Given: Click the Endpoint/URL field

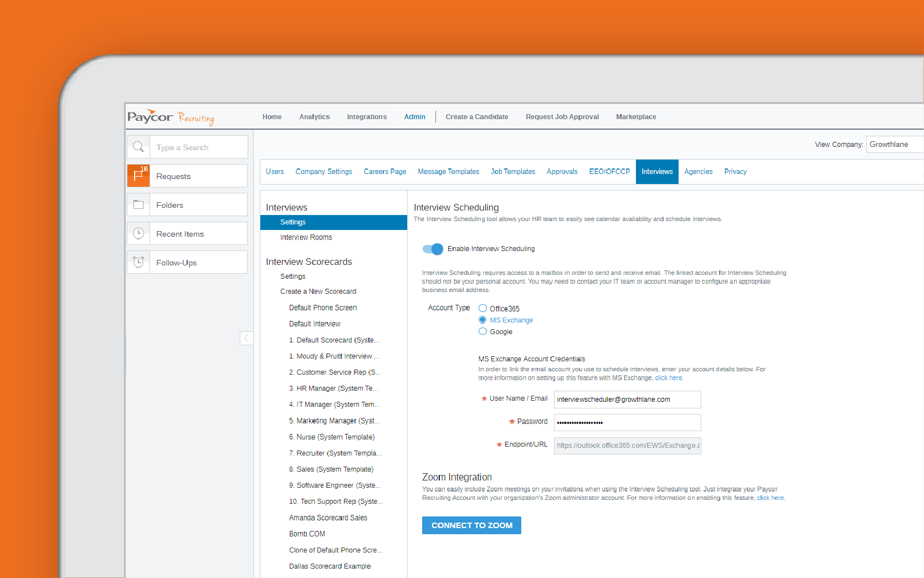Looking at the screenshot, I should coord(627,446).
